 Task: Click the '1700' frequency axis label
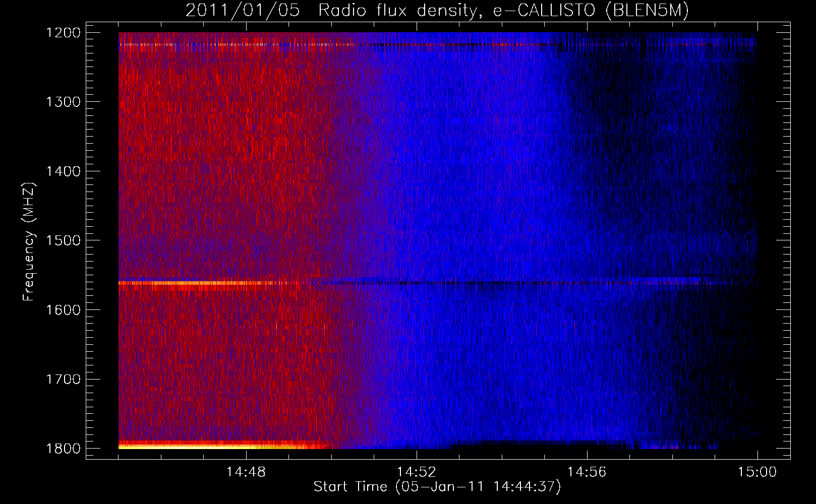click(x=63, y=379)
